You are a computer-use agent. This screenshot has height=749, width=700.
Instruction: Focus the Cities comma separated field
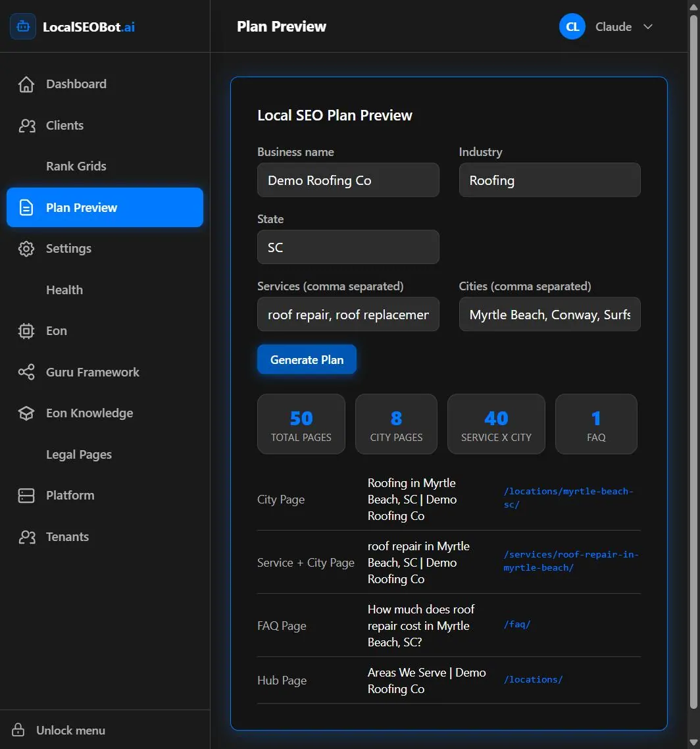[x=549, y=315]
